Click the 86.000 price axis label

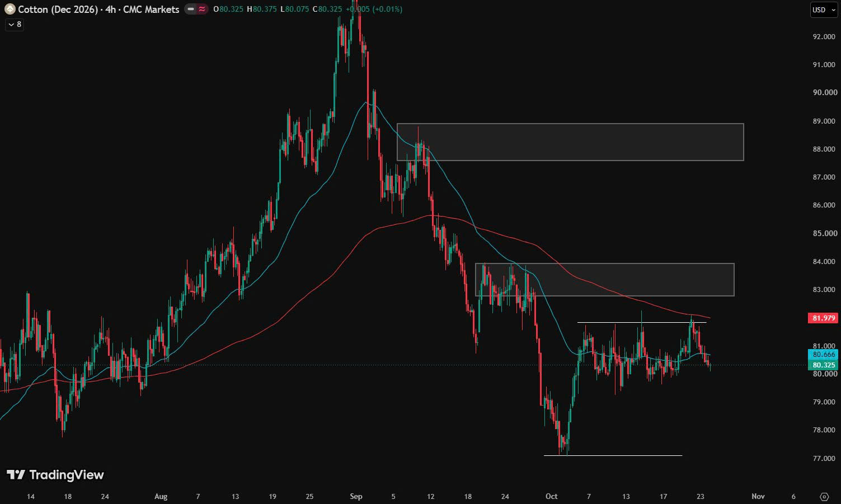click(825, 205)
